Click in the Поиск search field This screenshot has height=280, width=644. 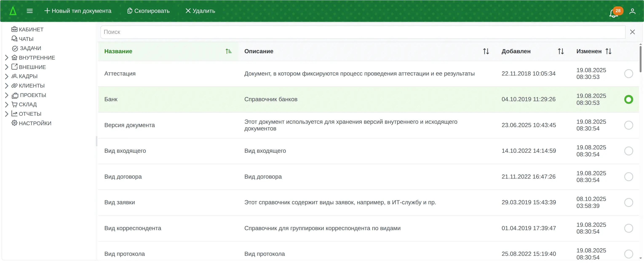(x=362, y=32)
